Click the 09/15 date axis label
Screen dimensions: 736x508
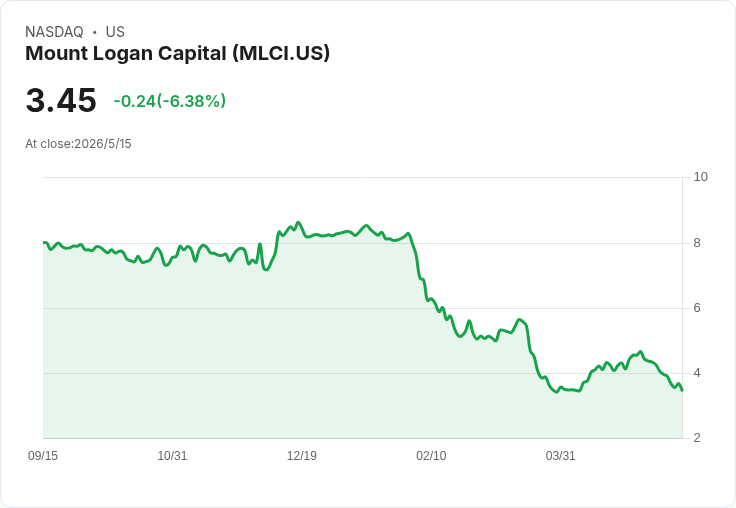[43, 456]
